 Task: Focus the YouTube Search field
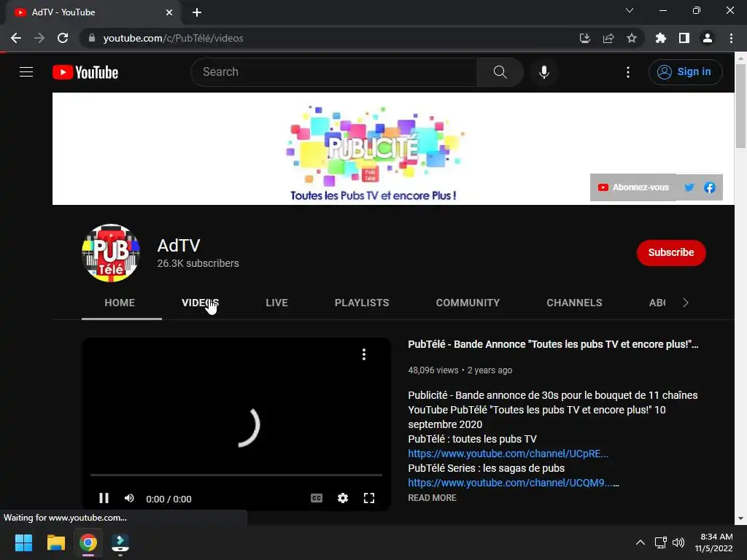click(334, 72)
